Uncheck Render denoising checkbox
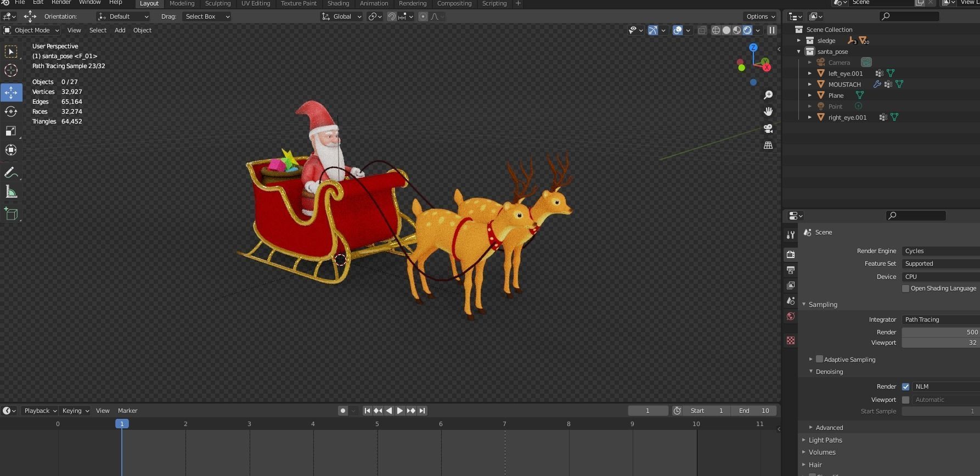 tap(905, 387)
